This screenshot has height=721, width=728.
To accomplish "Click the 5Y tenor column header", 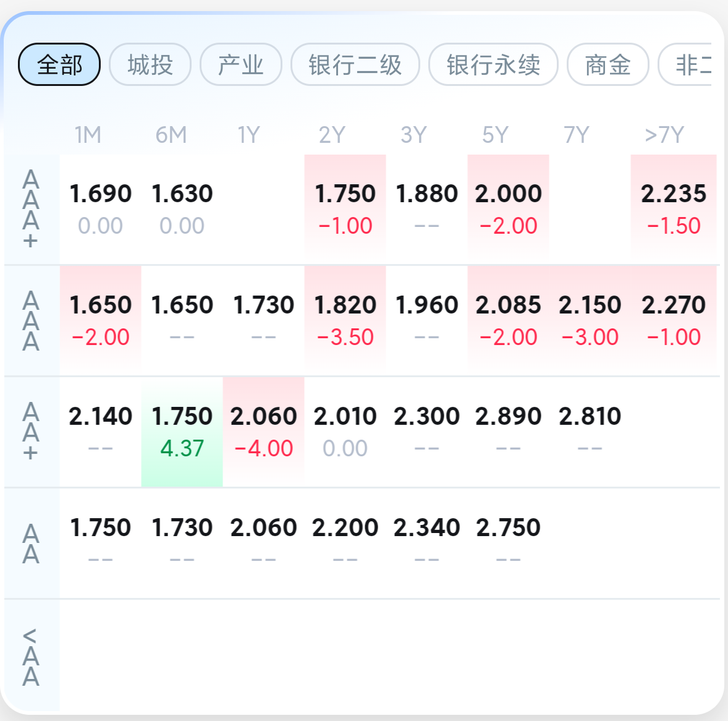I will [x=495, y=135].
